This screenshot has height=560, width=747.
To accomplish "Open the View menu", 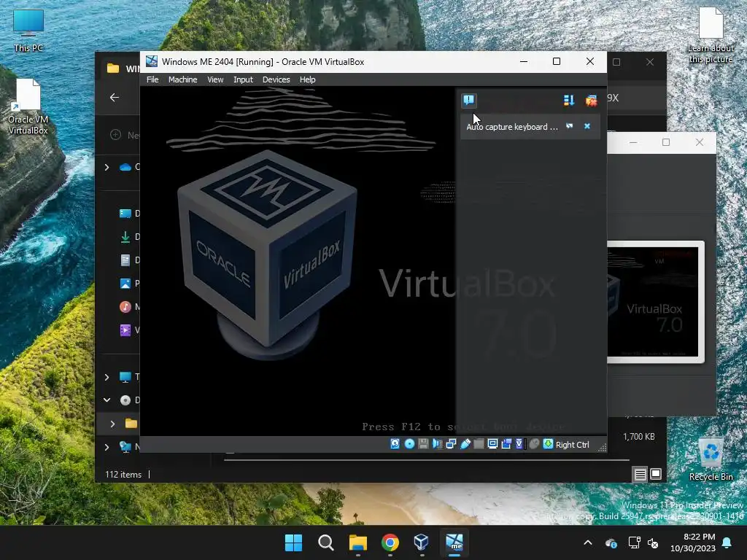I will (215, 79).
